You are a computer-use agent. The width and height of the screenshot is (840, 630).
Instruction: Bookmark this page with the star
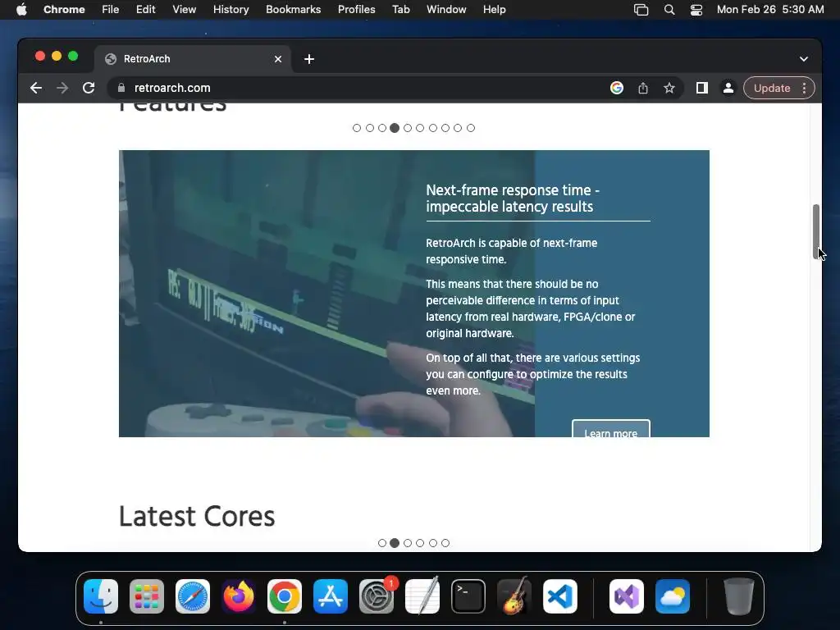[x=669, y=88]
